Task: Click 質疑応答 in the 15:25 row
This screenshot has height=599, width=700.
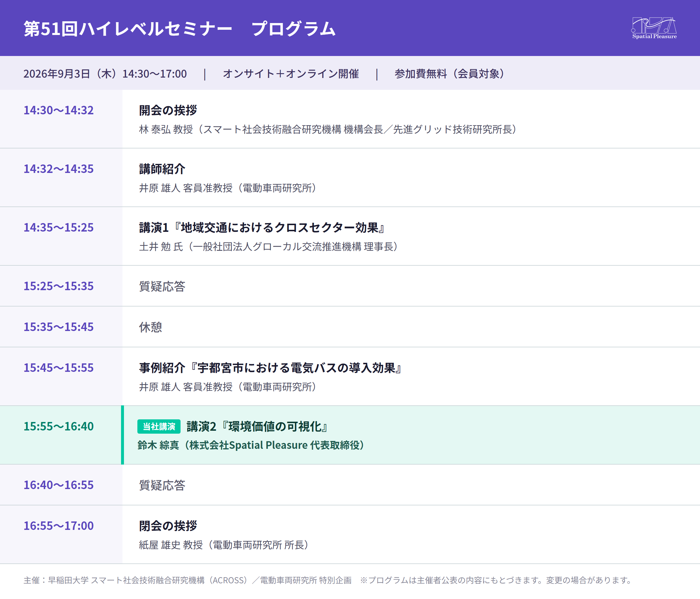Action: coord(162,286)
